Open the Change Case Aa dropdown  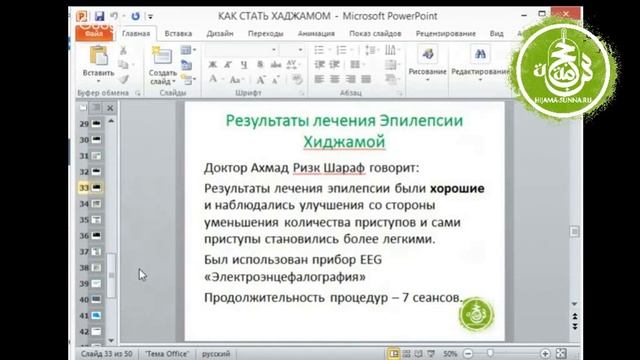pos(236,80)
